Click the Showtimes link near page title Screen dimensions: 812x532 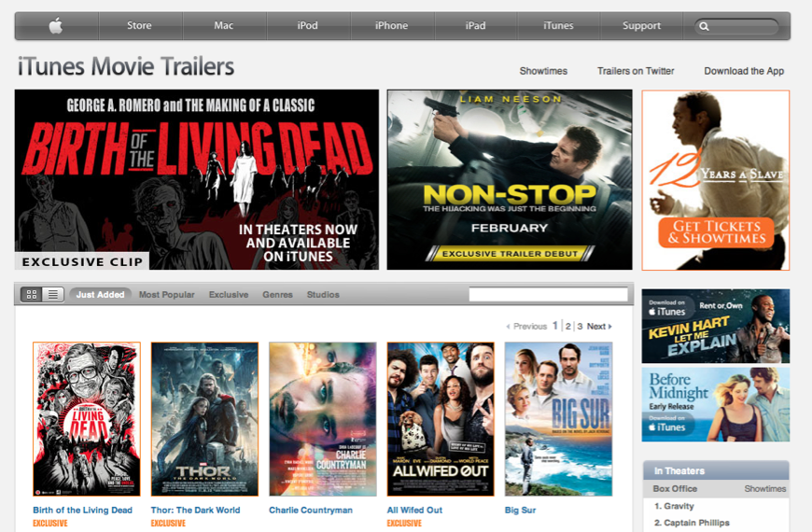543,71
